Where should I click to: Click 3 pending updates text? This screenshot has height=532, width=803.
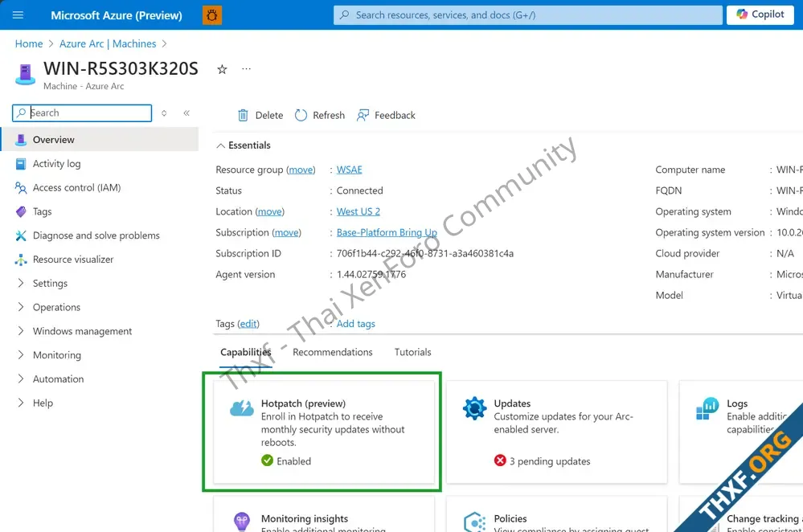click(x=550, y=461)
